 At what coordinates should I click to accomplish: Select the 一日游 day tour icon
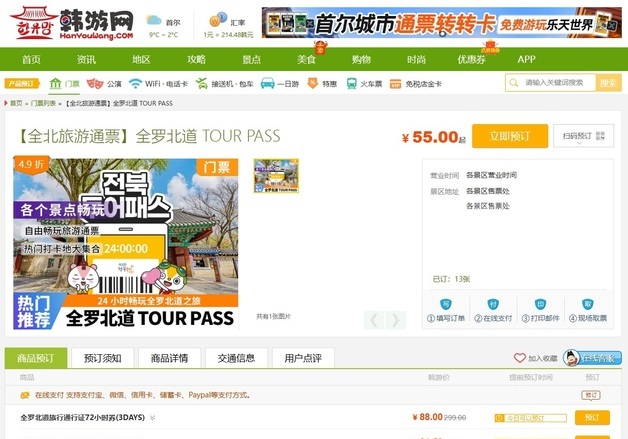tap(280, 83)
